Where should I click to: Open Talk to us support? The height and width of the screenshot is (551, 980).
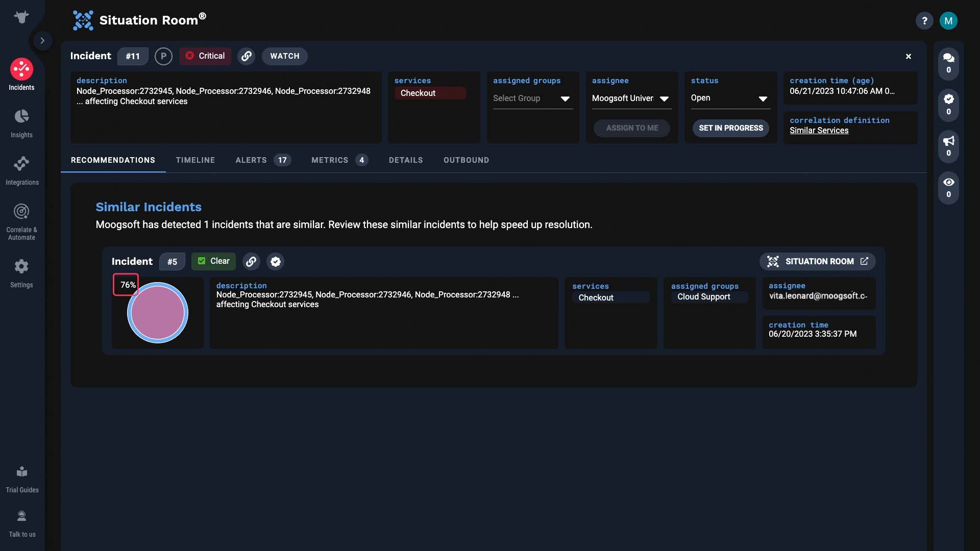(22, 523)
